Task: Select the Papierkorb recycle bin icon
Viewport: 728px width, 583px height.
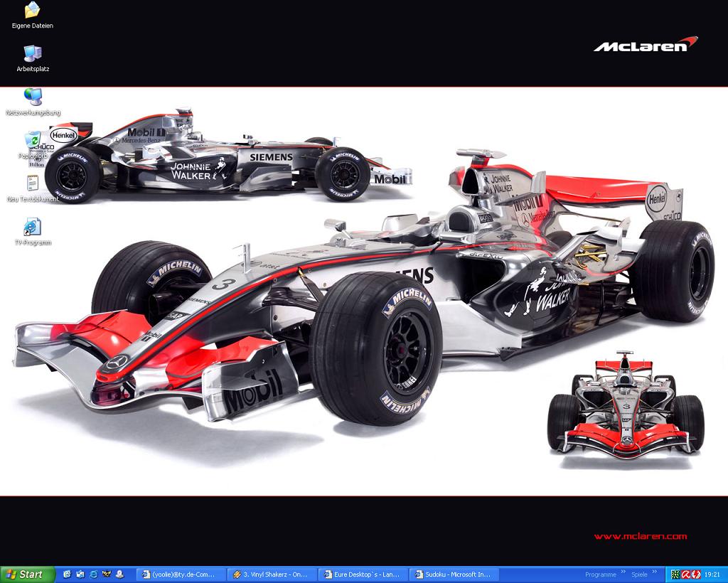Action: 32,141
